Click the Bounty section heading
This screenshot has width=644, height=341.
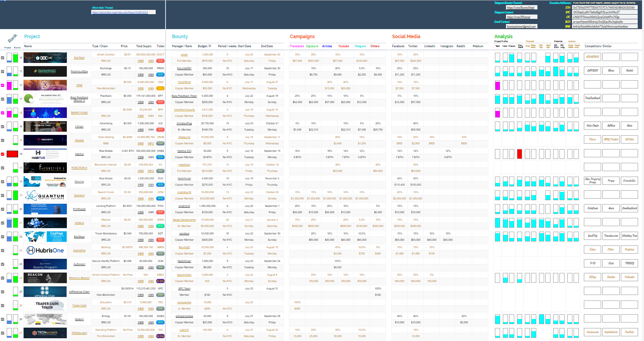tap(180, 37)
